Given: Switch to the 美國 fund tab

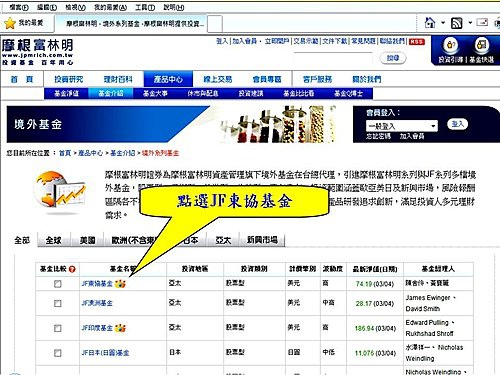Looking at the screenshot, I should tap(87, 240).
